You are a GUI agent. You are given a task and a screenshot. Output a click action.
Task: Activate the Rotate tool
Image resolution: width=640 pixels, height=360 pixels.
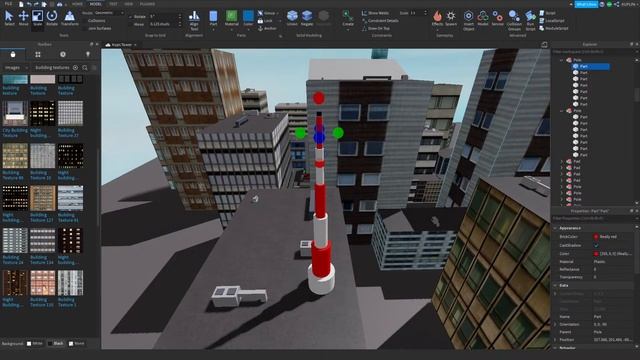pyautogui.click(x=52, y=18)
